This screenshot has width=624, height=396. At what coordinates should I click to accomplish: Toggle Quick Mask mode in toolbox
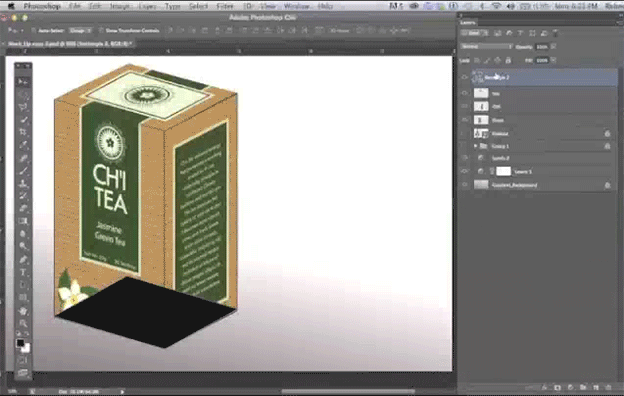click(23, 361)
